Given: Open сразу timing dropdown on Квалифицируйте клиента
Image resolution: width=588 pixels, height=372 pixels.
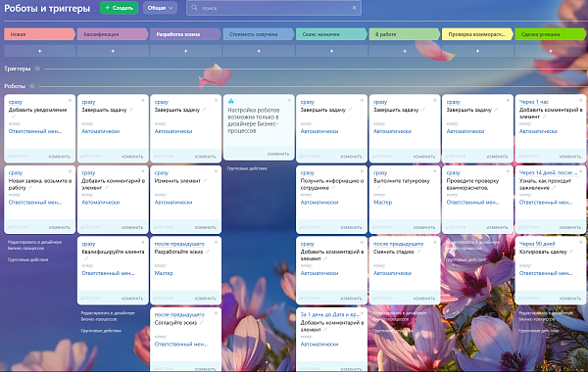Looking at the screenshot, I should tap(88, 244).
